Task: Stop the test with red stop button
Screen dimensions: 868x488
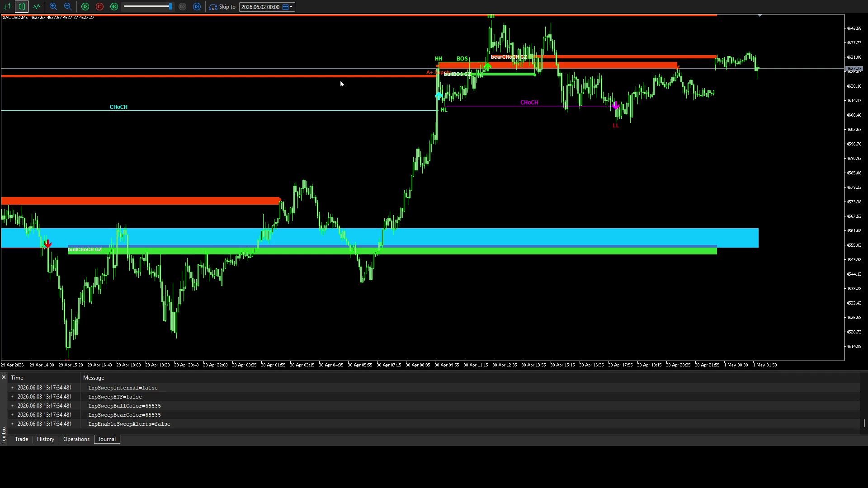Action: coord(99,7)
